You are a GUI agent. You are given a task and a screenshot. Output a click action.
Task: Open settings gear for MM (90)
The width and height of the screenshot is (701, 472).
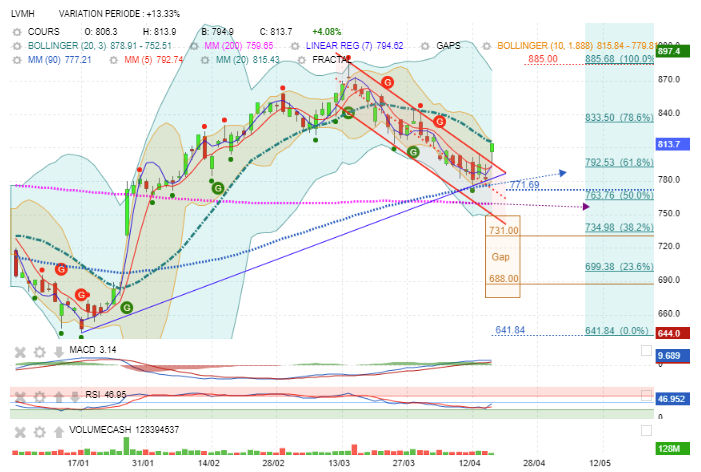pos(17,59)
